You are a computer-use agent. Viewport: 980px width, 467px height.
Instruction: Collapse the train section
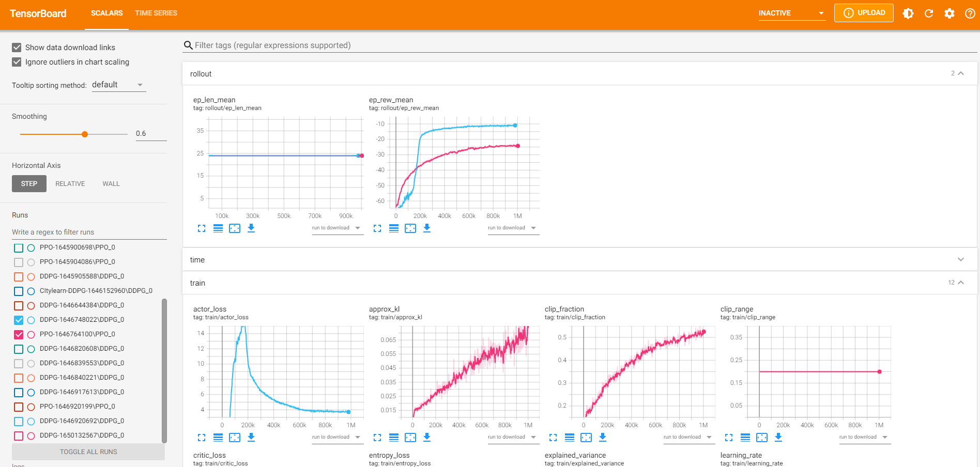(x=961, y=283)
